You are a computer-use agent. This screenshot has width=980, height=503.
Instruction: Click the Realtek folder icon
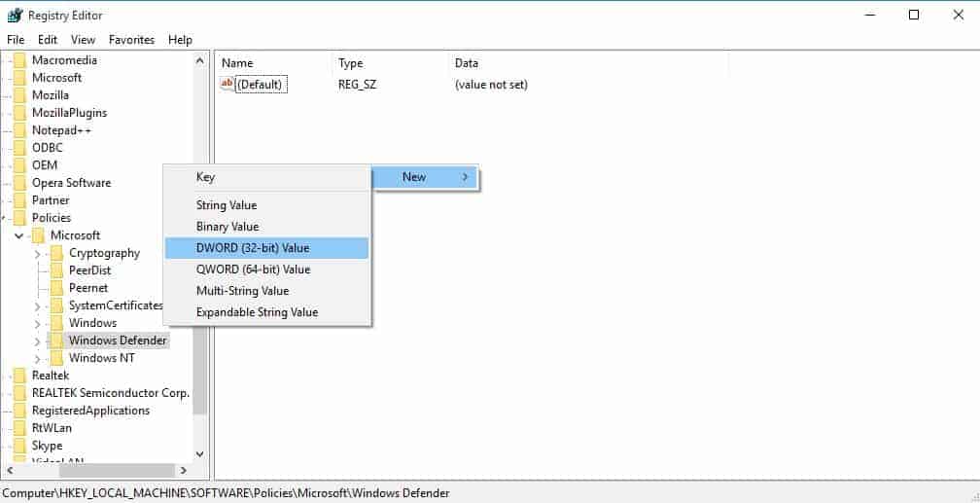[19, 376]
